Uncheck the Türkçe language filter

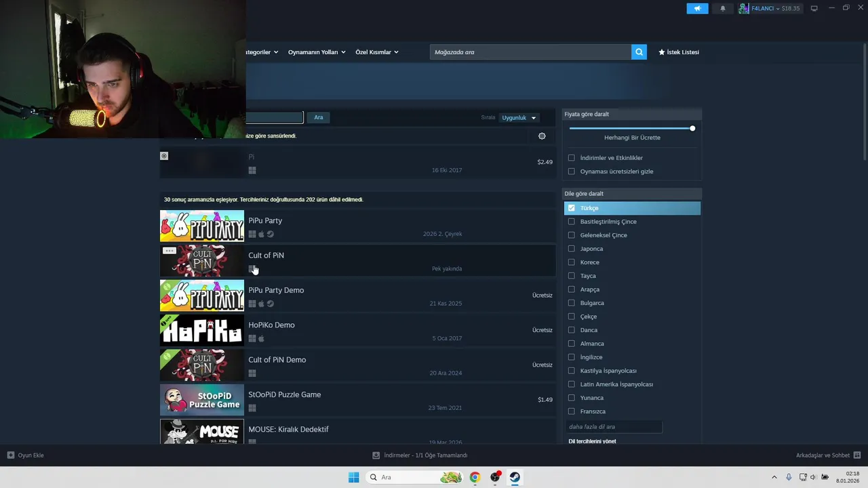[572, 208]
